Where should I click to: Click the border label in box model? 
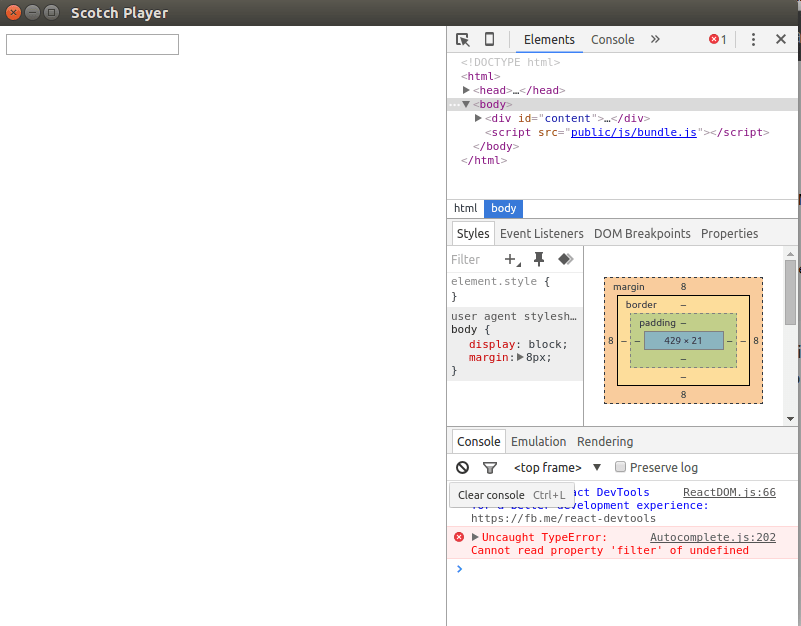click(641, 305)
